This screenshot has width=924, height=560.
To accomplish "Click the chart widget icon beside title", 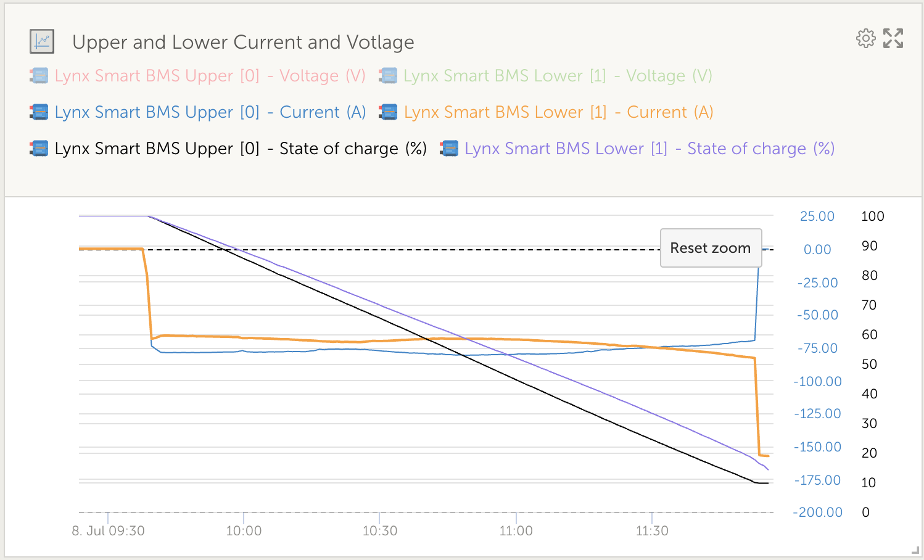I will 42,42.
